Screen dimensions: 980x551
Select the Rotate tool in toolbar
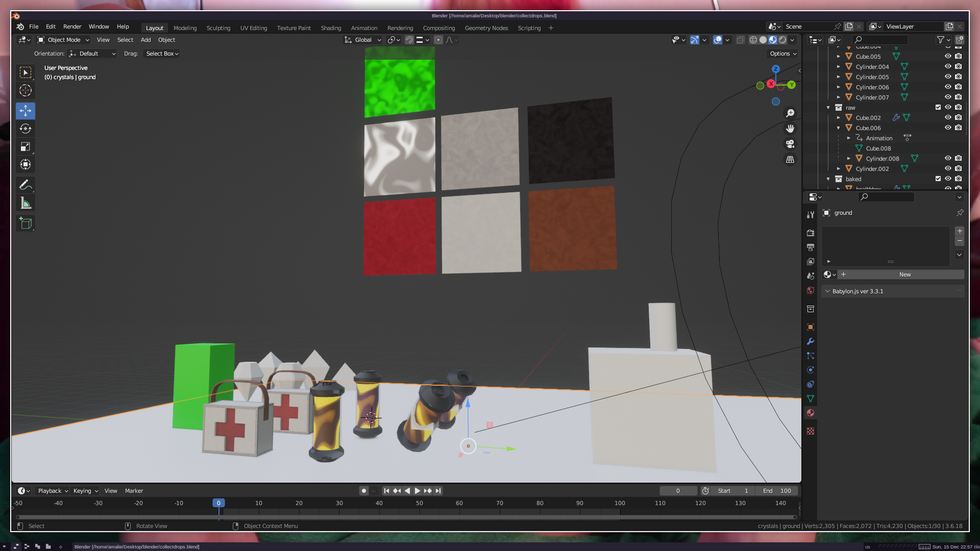26,129
